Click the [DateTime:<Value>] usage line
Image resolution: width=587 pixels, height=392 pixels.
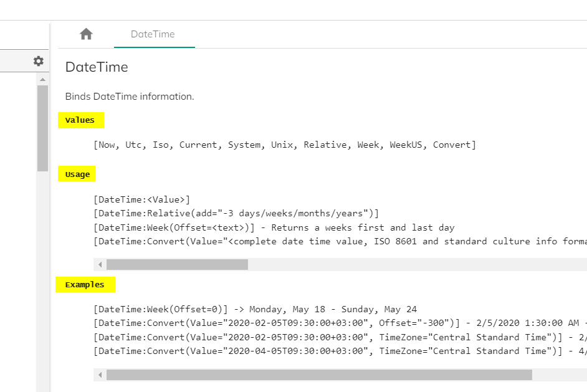click(142, 199)
